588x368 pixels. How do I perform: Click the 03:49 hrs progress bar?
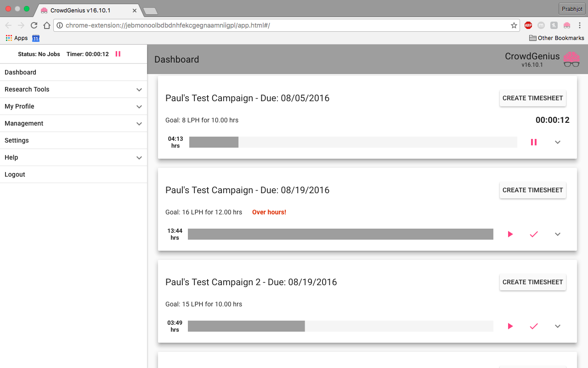340,326
